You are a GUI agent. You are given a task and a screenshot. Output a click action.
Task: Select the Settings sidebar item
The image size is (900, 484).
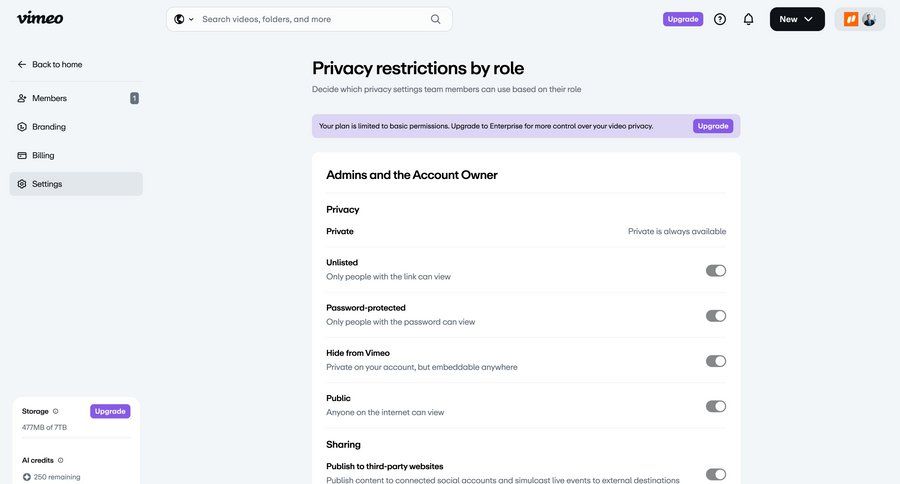[76, 184]
